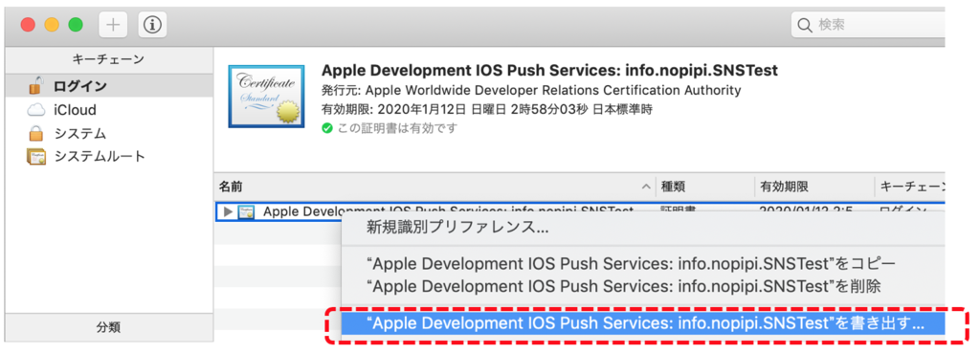
Task: Click the green valid-certificate checkmark icon
Action: point(327,128)
